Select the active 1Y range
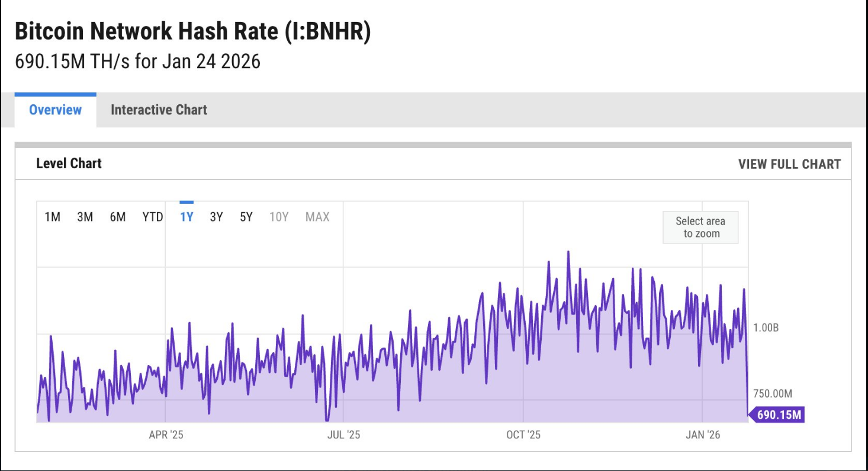Viewport: 868px width, 471px height. click(187, 217)
